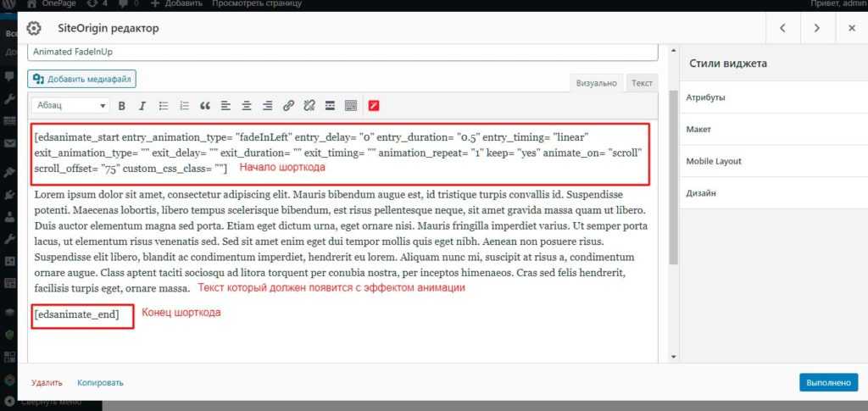Insert a numbered list
The image size is (868, 411).
(x=184, y=106)
